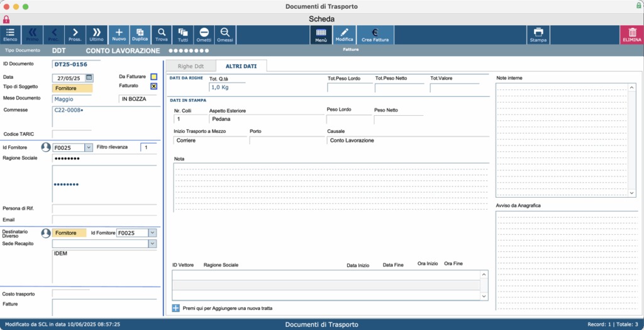Click the Data field 27/05/25
This screenshot has width=644, height=330.
tap(69, 77)
